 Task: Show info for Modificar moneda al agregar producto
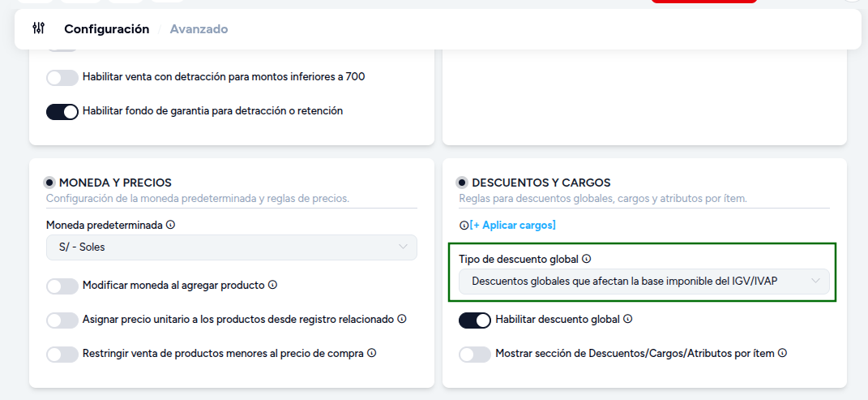(x=272, y=285)
